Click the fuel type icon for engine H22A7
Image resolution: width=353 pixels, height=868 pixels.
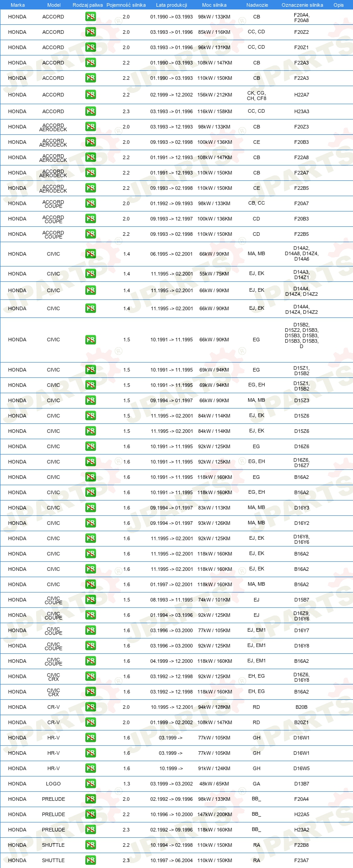pos(90,95)
